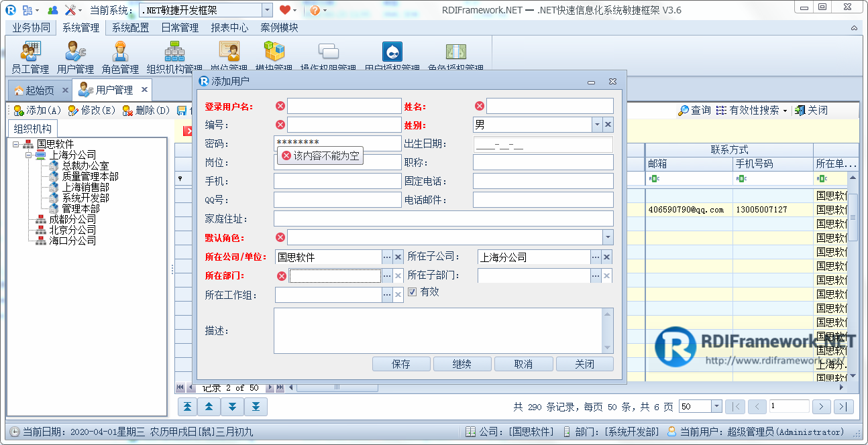Viewport: 868px width, 445px height.
Task: Open 用户管理 ribbon icon
Action: click(x=75, y=56)
